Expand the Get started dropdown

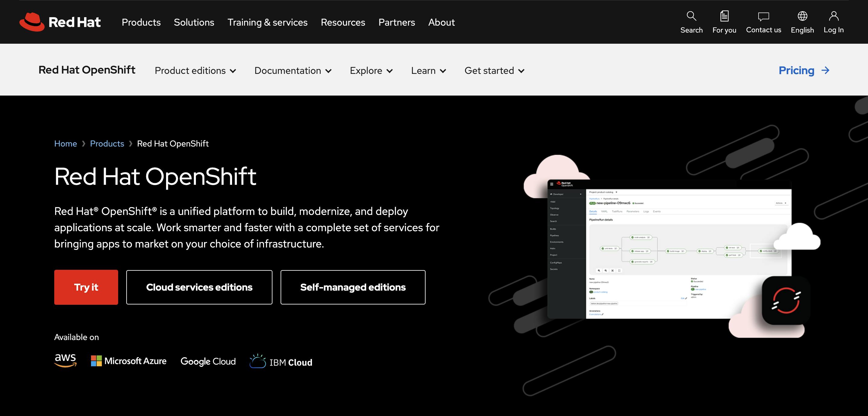[494, 70]
